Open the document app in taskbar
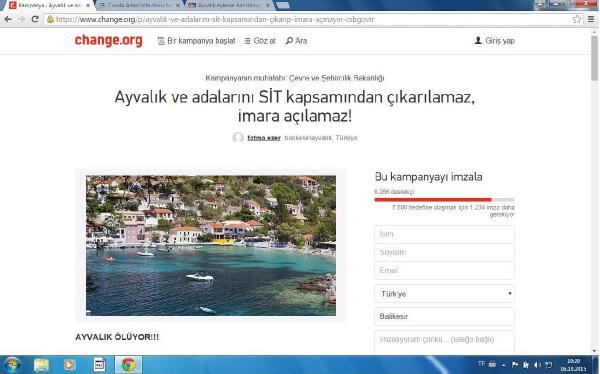 click(99, 365)
